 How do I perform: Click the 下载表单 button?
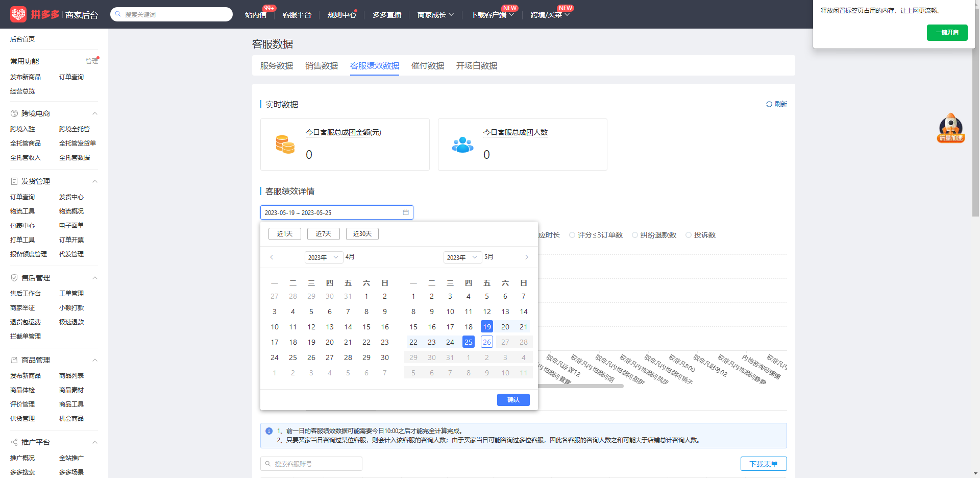tap(764, 464)
